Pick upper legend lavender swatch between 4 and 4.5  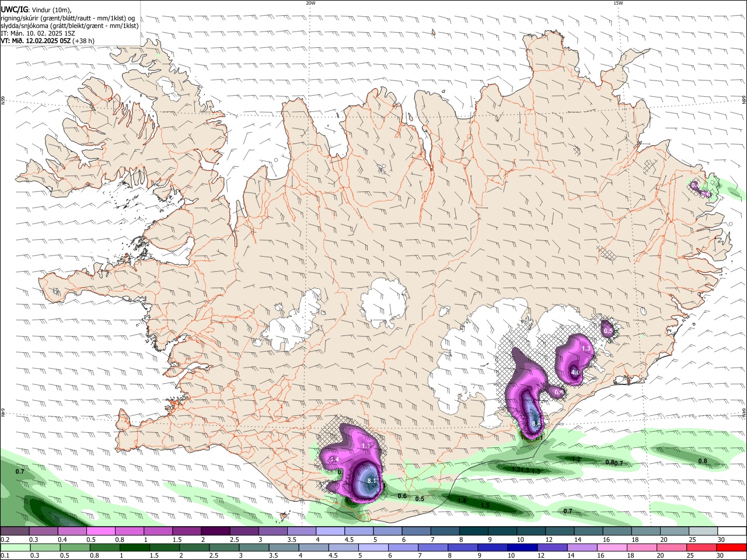(x=330, y=531)
